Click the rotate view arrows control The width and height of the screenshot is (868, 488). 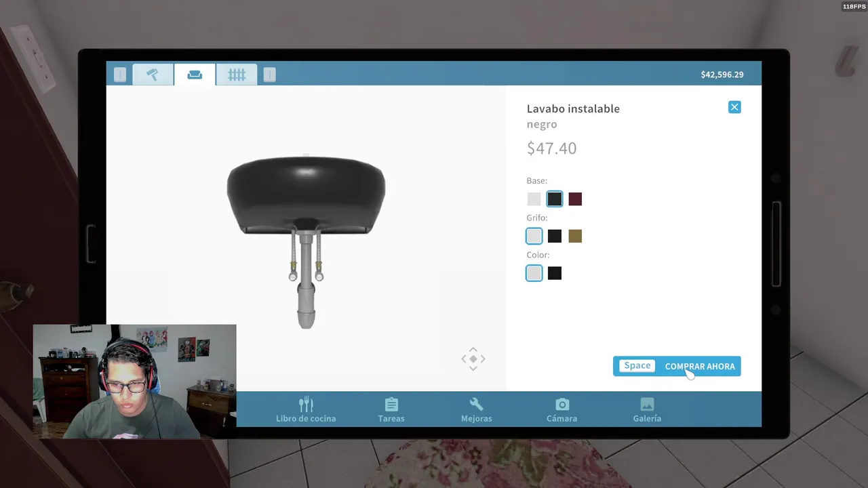click(473, 359)
